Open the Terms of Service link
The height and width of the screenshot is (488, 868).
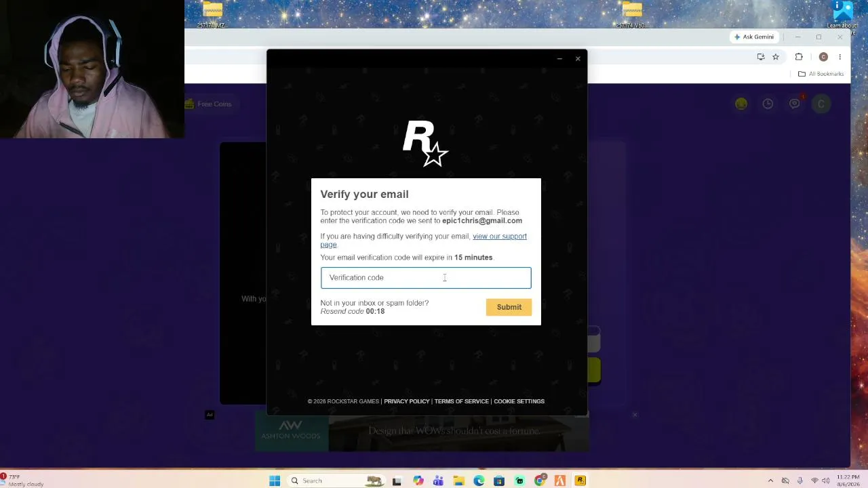(x=461, y=401)
